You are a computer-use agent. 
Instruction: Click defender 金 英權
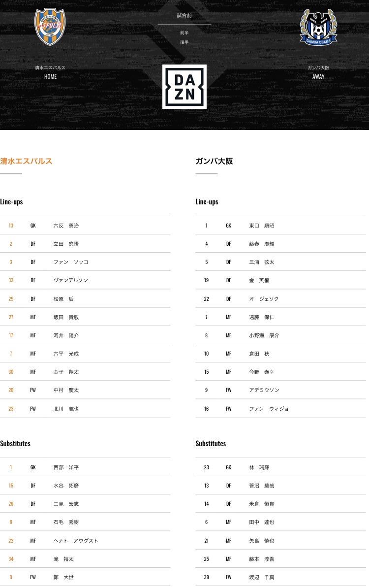point(259,280)
